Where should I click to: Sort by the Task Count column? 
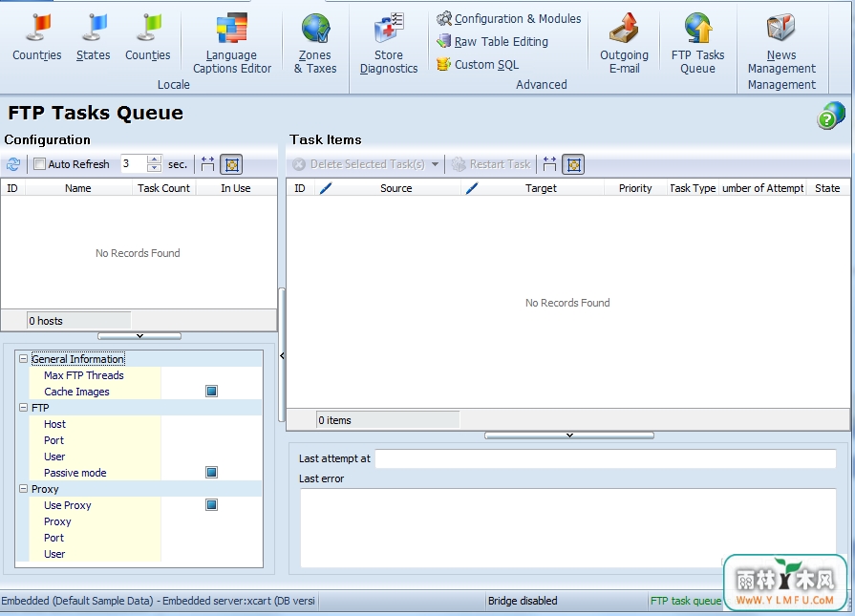pos(163,188)
